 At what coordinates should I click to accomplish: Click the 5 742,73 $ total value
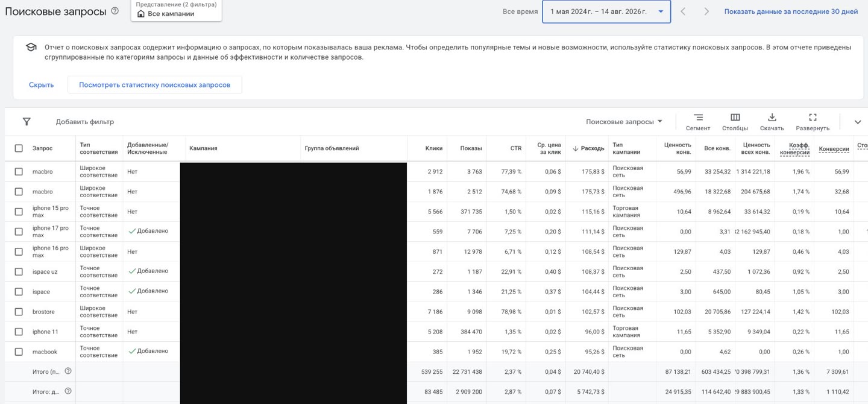(591, 392)
